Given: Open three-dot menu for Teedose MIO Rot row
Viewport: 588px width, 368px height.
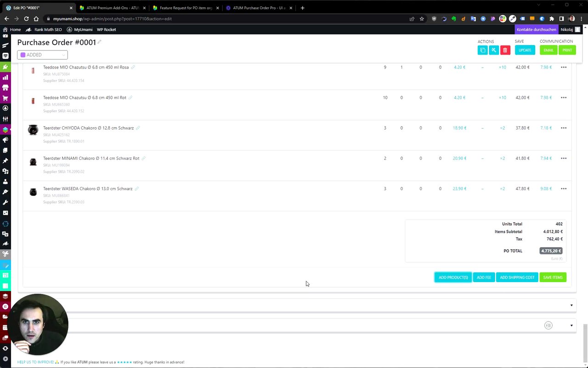Looking at the screenshot, I should (x=563, y=97).
